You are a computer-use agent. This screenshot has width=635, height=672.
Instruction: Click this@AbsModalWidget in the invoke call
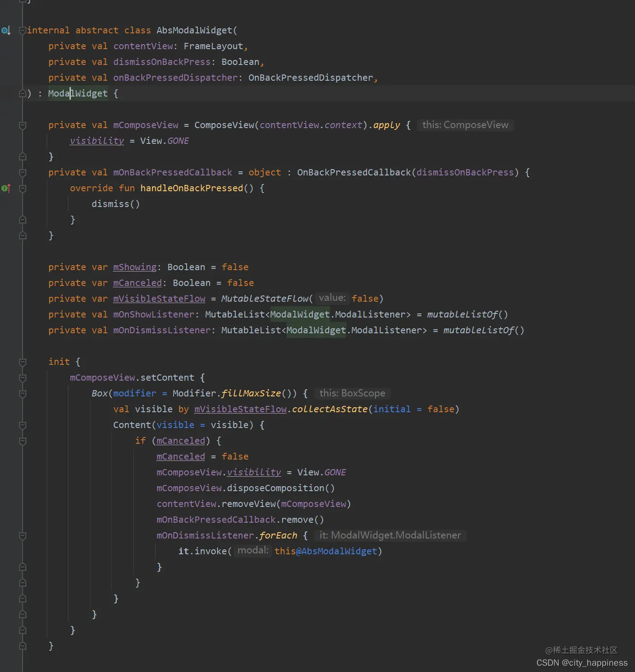coord(326,551)
